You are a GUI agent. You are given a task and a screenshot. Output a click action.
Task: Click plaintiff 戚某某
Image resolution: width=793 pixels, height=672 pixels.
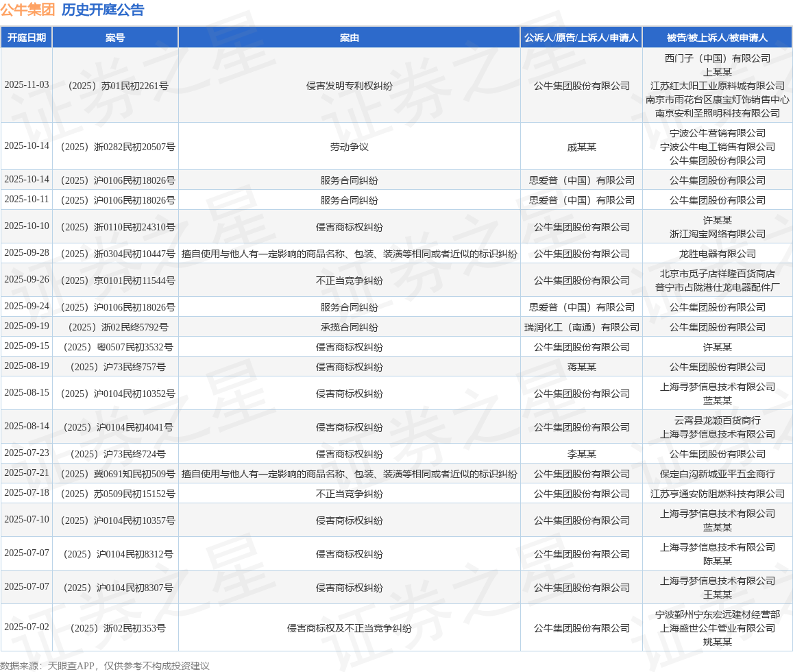[x=582, y=147]
